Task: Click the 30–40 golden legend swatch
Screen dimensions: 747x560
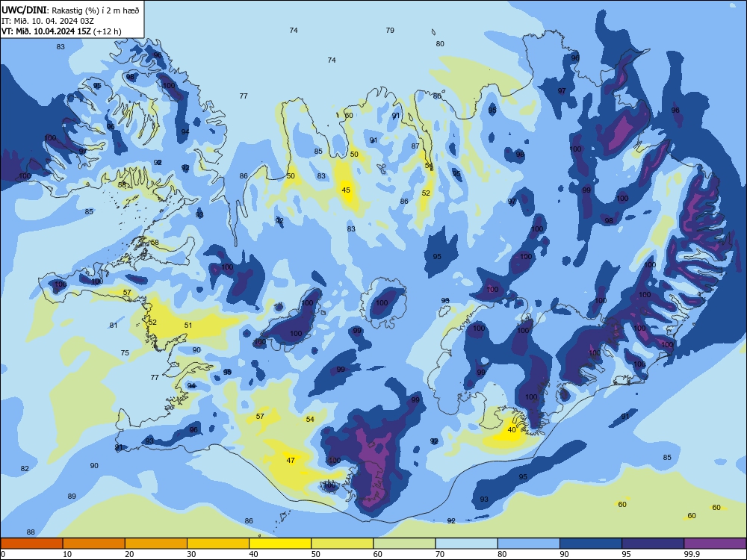Action: click(x=218, y=544)
